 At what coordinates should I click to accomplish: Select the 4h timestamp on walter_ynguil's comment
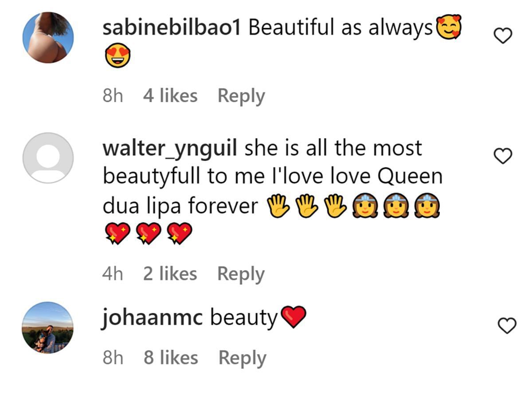coord(112,274)
